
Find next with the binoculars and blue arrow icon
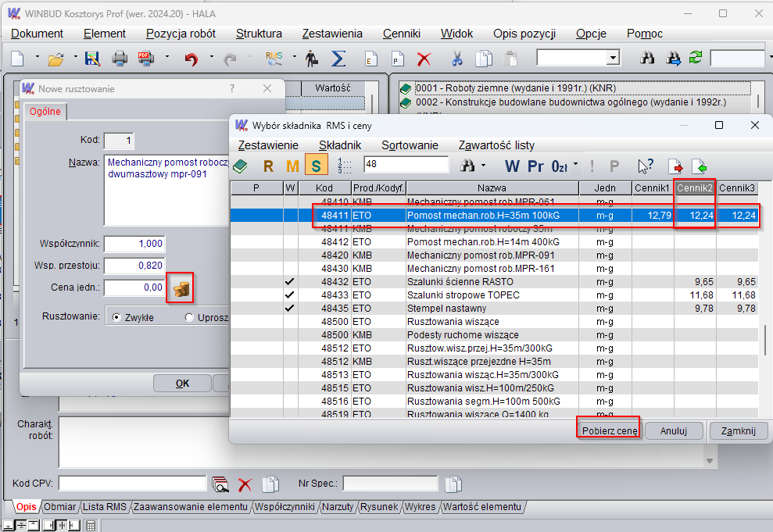pyautogui.click(x=674, y=59)
